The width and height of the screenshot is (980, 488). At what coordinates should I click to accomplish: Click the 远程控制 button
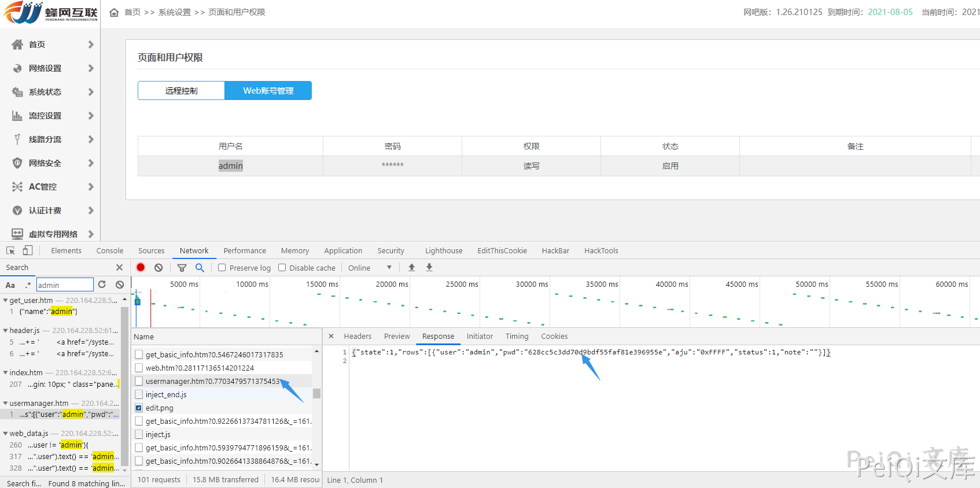181,91
